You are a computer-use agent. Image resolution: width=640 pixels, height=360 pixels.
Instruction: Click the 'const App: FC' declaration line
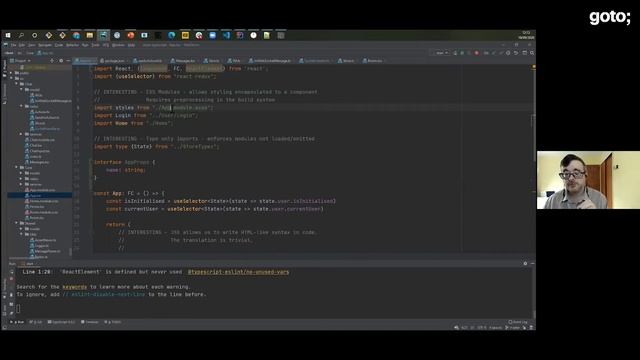129,193
